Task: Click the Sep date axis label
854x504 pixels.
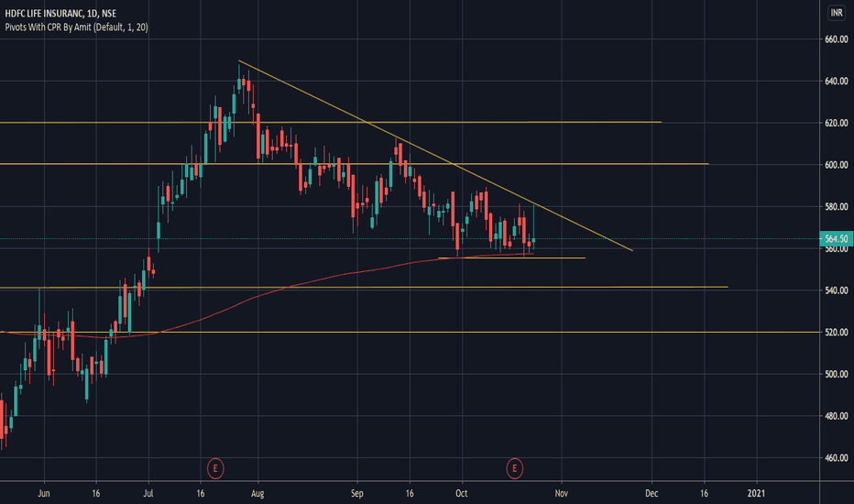Action: click(356, 493)
